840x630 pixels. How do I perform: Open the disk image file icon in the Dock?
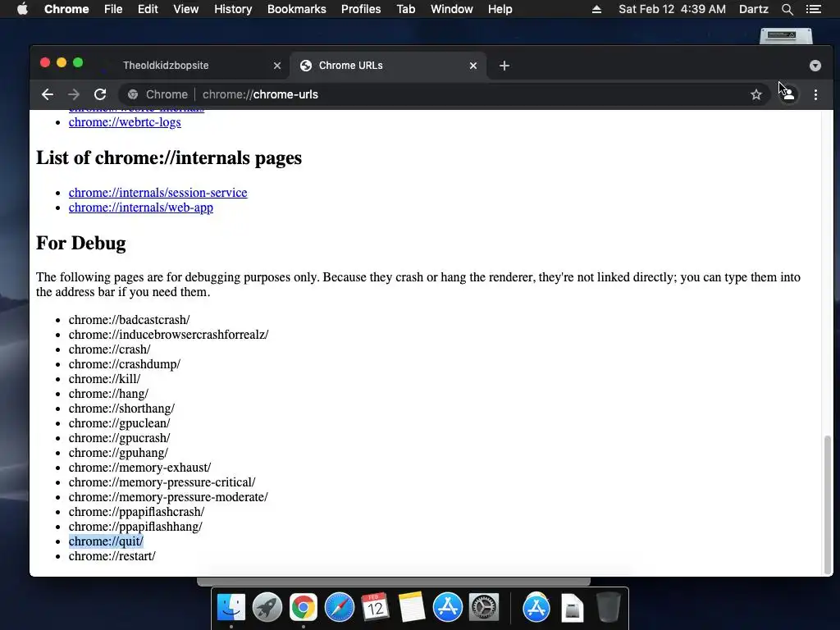click(x=572, y=608)
